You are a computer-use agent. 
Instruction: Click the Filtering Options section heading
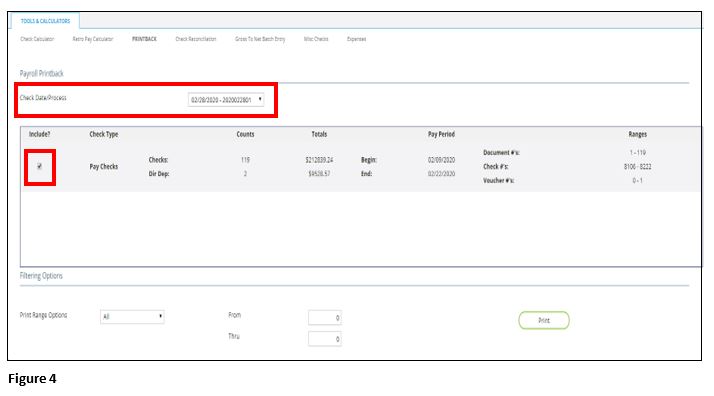coord(41,276)
